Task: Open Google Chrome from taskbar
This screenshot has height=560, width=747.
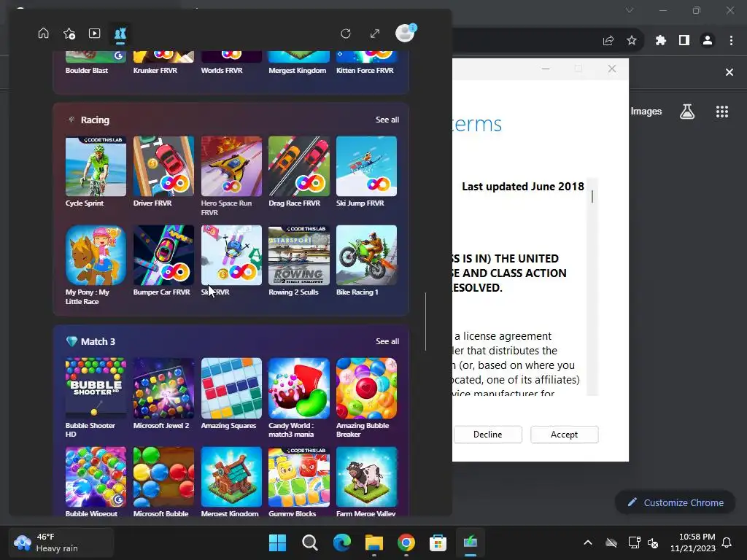Action: pos(406,542)
